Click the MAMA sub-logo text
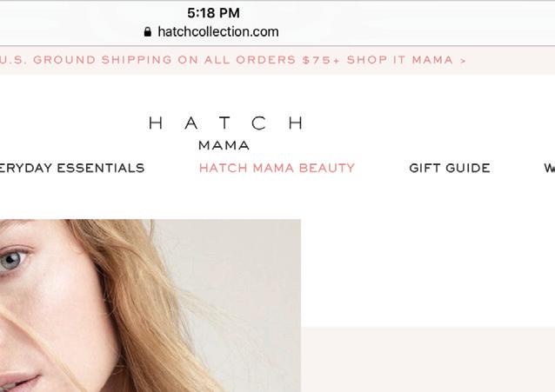 click(224, 145)
